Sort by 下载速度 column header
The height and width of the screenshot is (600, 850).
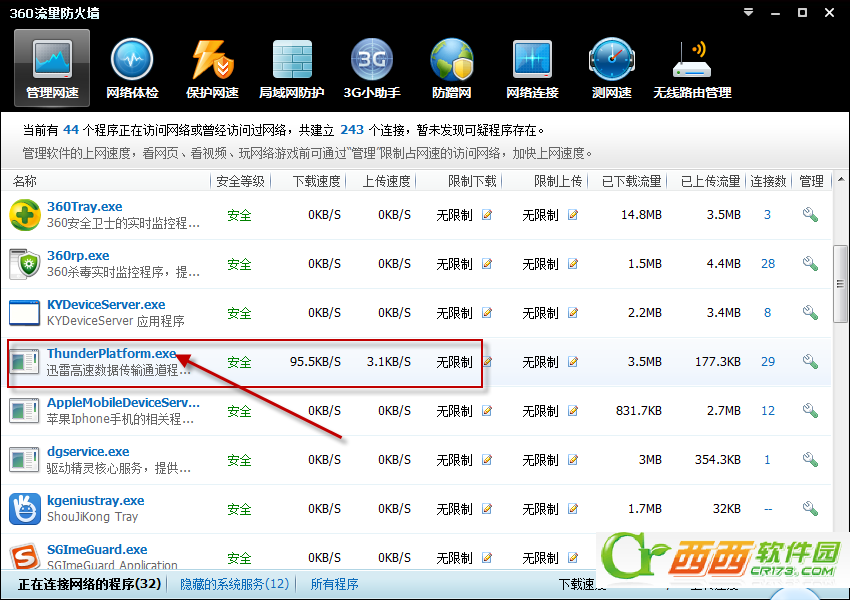click(317, 181)
